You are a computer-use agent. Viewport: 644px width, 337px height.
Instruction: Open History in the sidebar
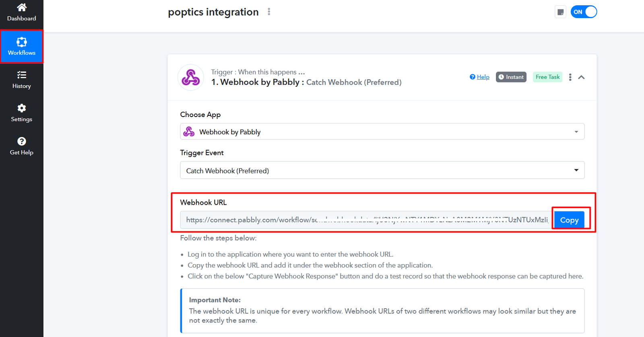tap(22, 80)
